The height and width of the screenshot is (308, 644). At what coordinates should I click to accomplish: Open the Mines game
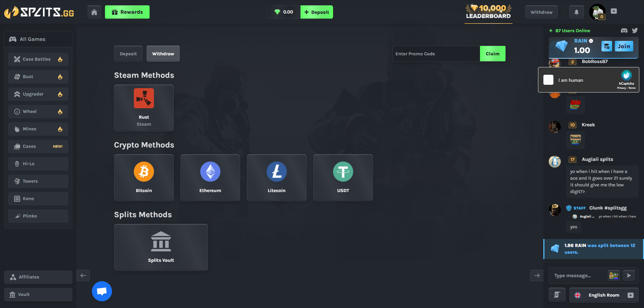click(38, 129)
